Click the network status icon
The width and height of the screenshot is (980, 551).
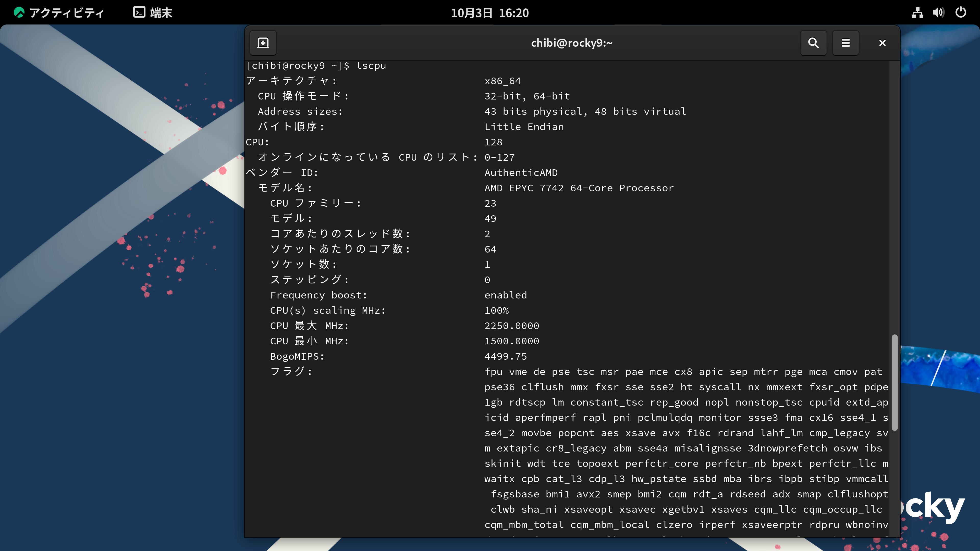click(917, 13)
